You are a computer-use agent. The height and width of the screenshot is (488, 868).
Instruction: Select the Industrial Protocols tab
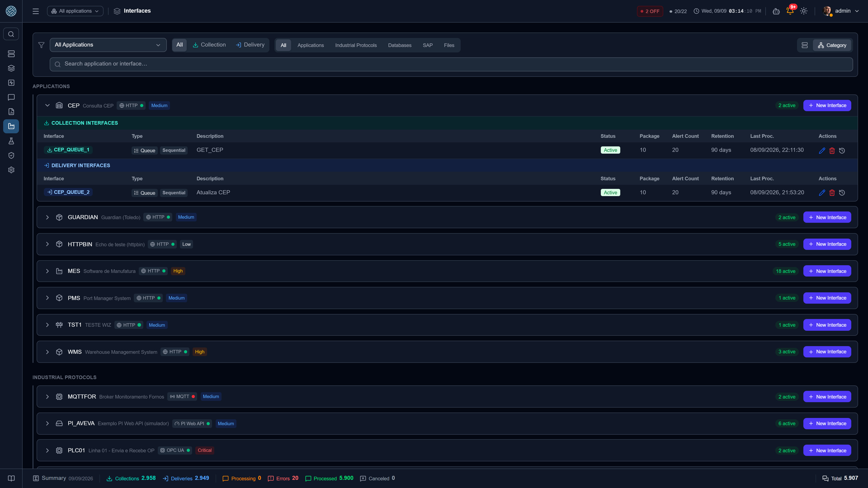pyautogui.click(x=356, y=45)
